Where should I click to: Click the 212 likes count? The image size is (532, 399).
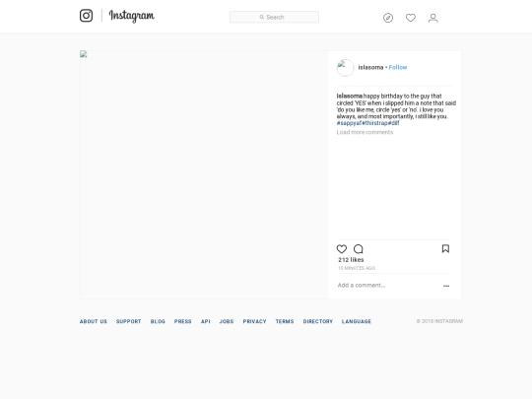click(x=351, y=260)
